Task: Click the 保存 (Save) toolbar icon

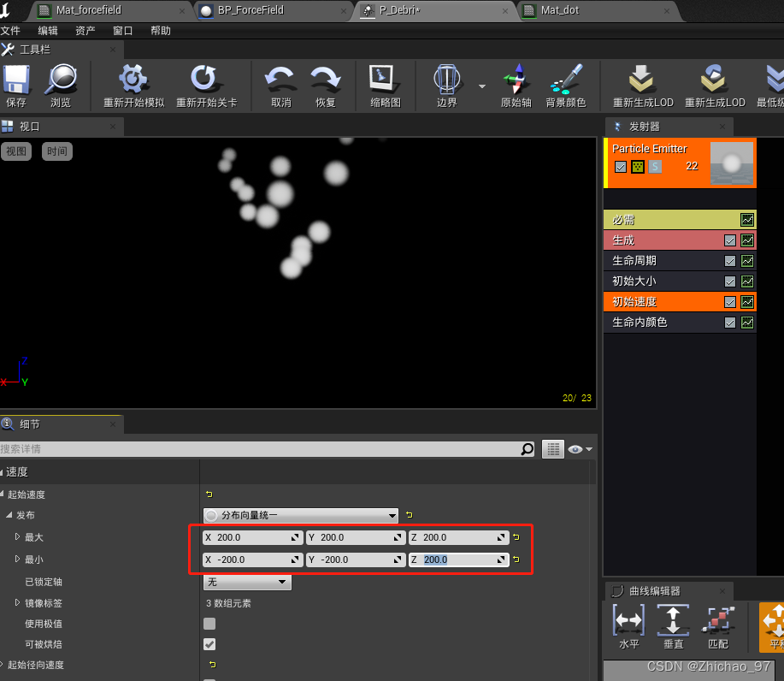Action: point(16,80)
